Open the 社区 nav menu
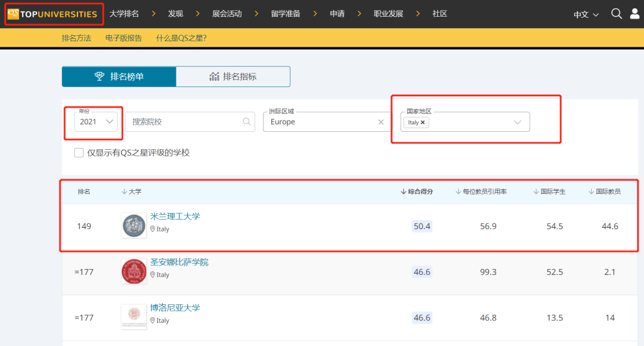The width and height of the screenshot is (644, 346). coord(440,14)
